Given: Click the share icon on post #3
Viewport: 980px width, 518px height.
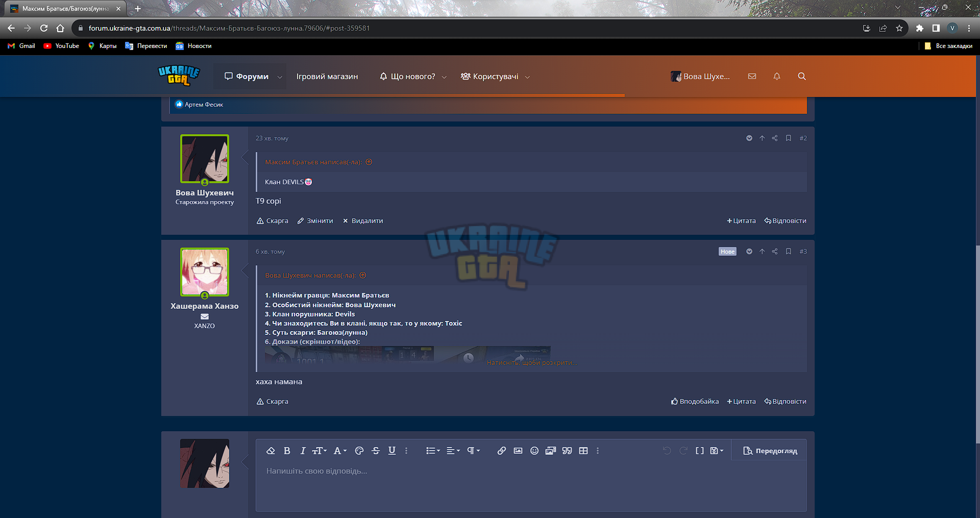Looking at the screenshot, I should 775,252.
